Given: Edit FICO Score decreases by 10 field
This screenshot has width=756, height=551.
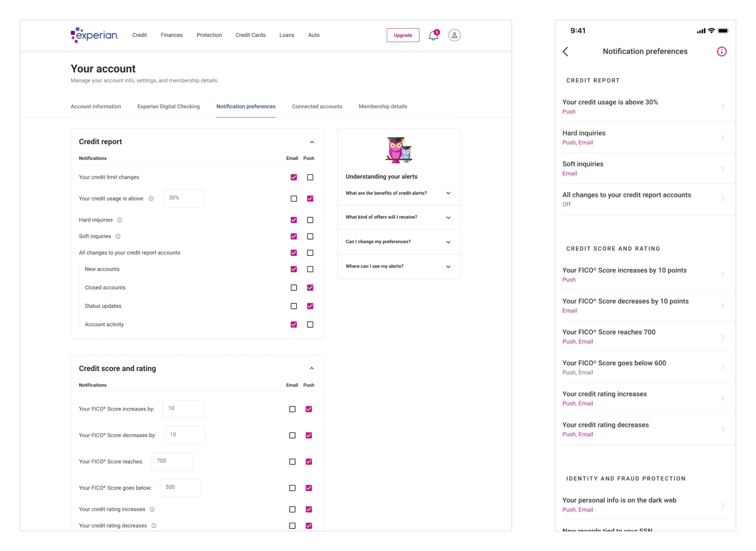Looking at the screenshot, I should tap(185, 435).
